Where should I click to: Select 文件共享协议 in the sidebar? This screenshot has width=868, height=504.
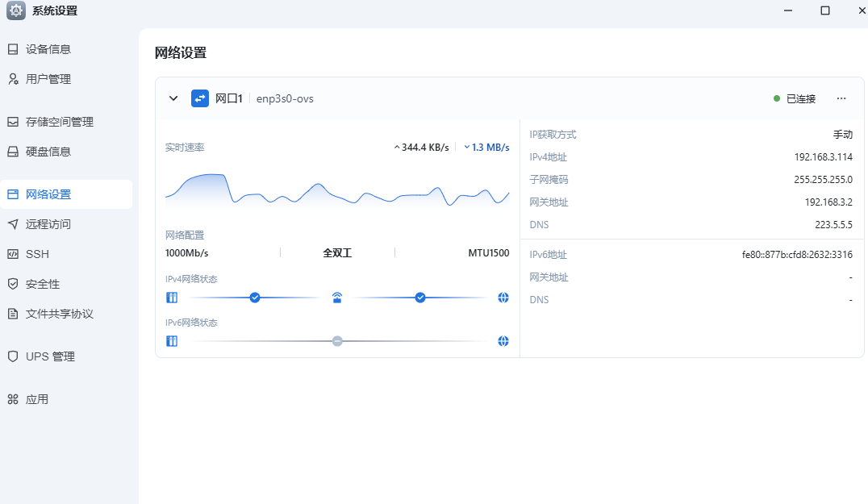pos(66,314)
